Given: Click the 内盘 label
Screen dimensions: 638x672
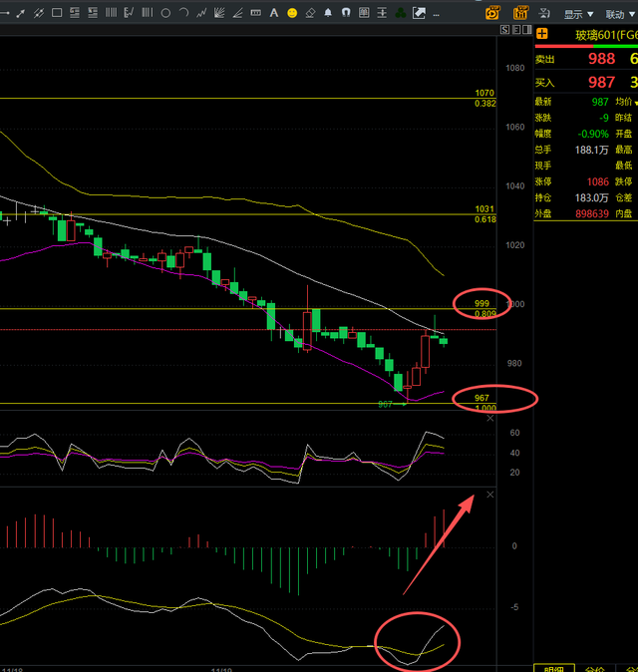Looking at the screenshot, I should [x=624, y=213].
